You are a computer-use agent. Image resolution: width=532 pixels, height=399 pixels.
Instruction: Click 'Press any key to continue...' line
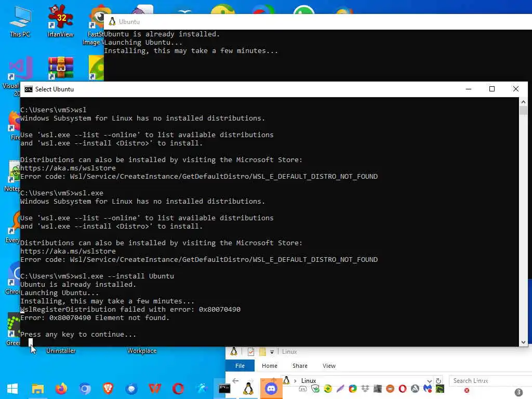[x=78, y=335]
